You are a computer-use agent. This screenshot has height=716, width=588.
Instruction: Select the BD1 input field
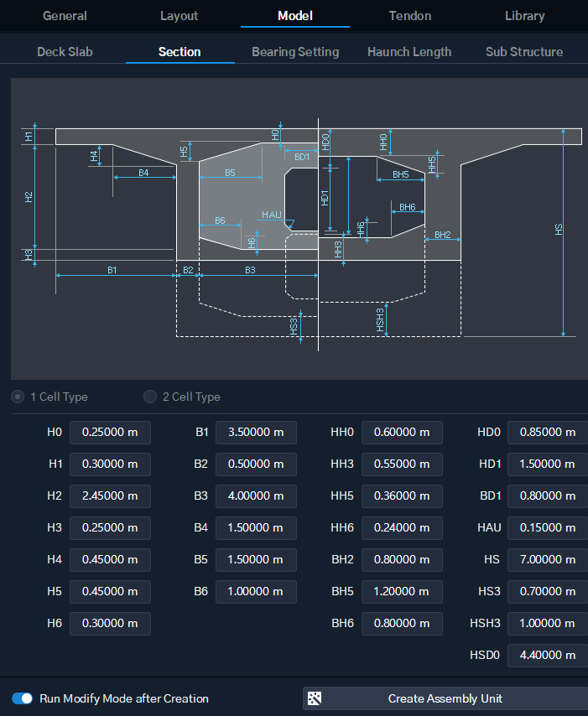click(x=548, y=496)
